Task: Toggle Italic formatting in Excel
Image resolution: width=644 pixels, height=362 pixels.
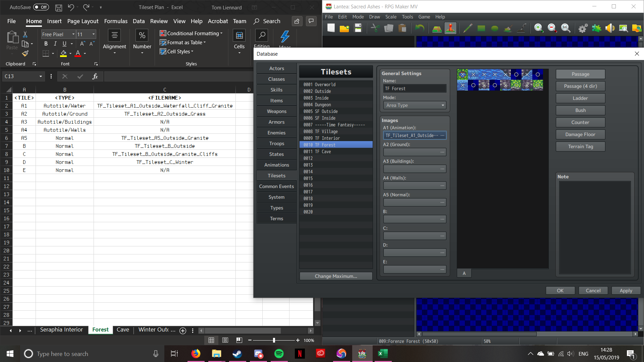Action: pos(55,44)
